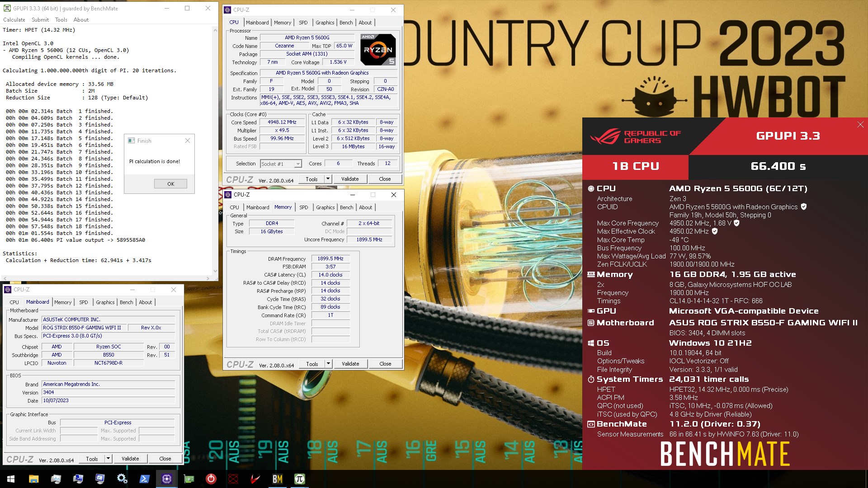Open Bench tab in the memory CPU-Z window
868x488 pixels.
pyautogui.click(x=347, y=207)
